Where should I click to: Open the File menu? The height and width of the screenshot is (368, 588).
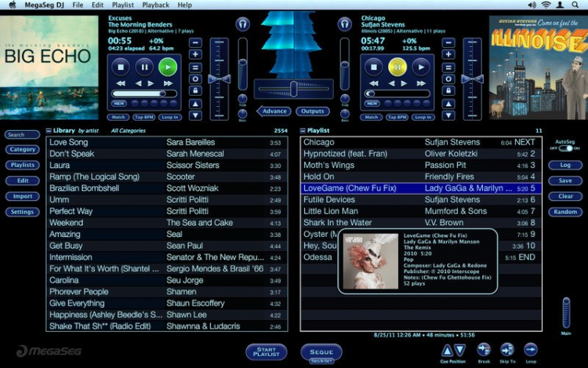click(x=78, y=5)
